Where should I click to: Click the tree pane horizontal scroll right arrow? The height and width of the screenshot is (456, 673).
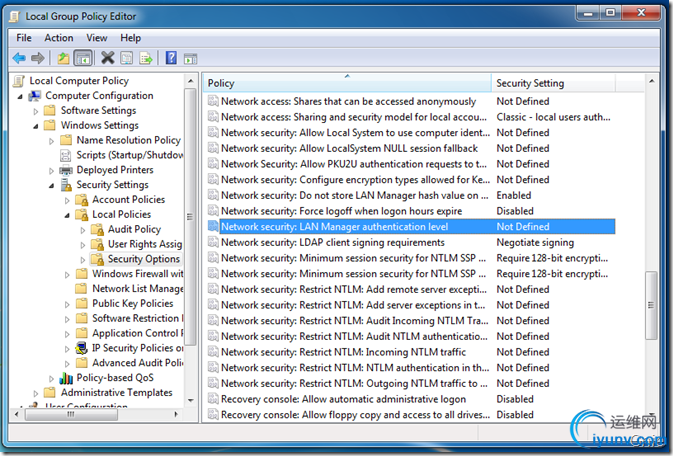(176, 414)
